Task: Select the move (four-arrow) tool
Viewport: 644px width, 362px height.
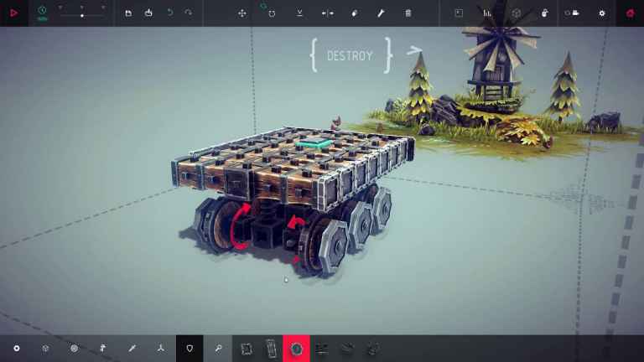Action: (x=242, y=13)
